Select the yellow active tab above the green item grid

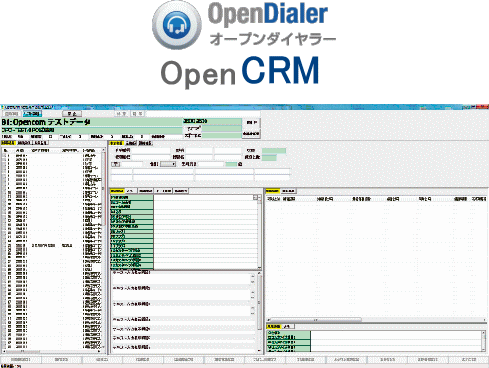click(x=117, y=191)
